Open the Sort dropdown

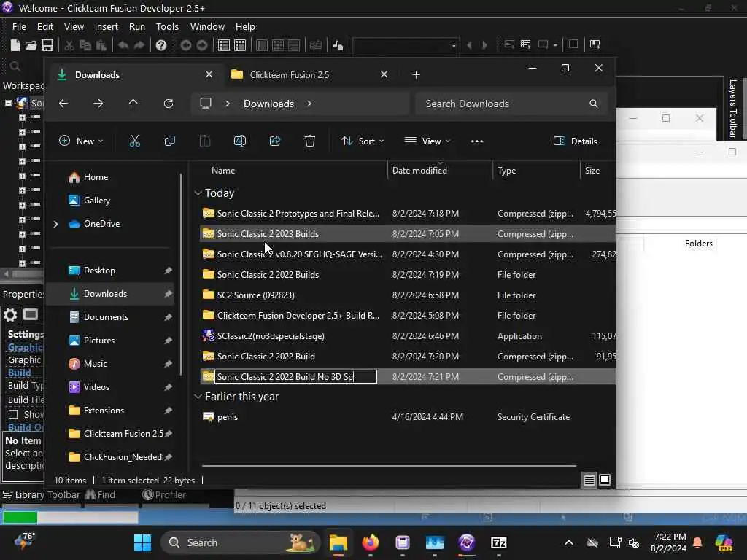(363, 141)
